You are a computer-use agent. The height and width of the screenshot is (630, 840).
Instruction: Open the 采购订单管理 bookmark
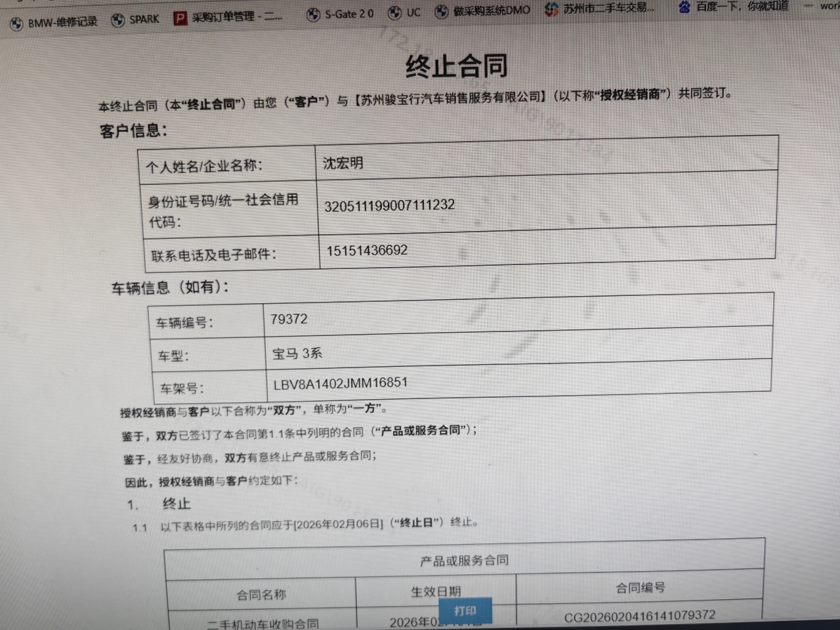pyautogui.click(x=229, y=17)
